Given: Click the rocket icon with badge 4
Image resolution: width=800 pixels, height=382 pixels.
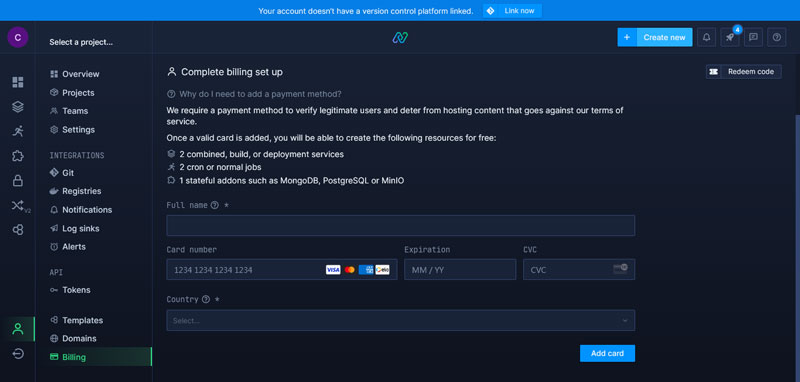Looking at the screenshot, I should pyautogui.click(x=730, y=37).
